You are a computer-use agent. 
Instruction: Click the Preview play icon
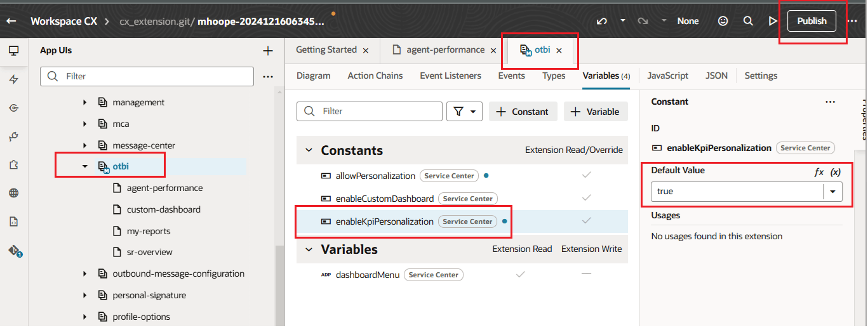pyautogui.click(x=773, y=21)
